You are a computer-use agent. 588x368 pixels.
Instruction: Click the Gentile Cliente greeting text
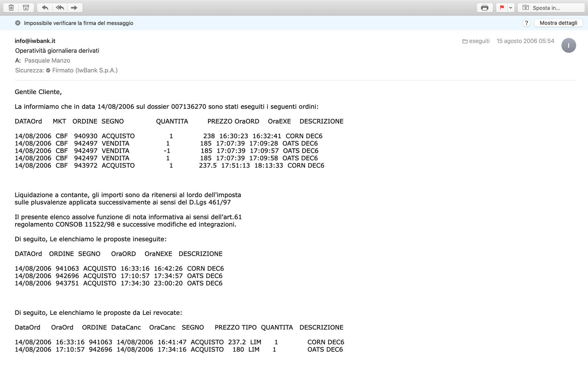38,92
